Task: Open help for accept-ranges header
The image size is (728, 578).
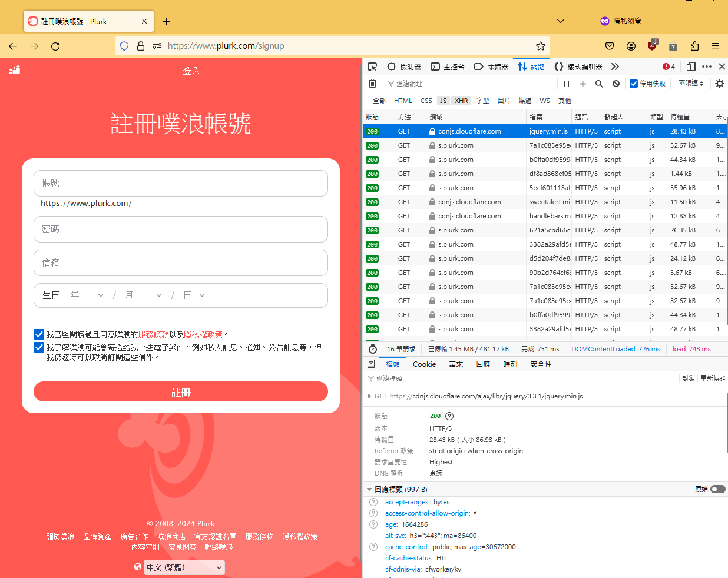Action: 373,502
